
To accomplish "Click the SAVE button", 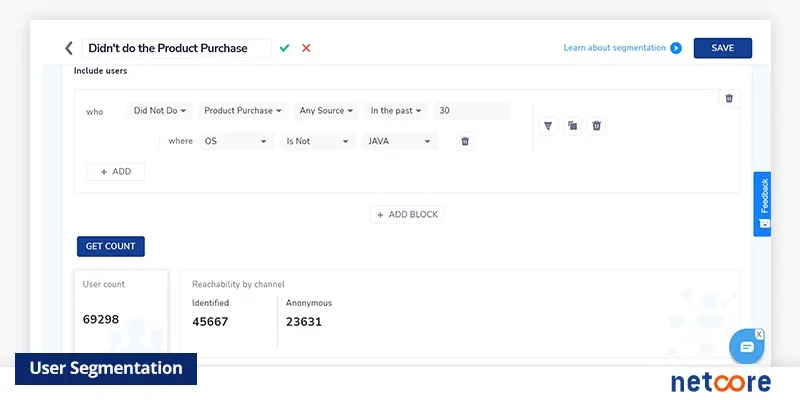I will [722, 48].
